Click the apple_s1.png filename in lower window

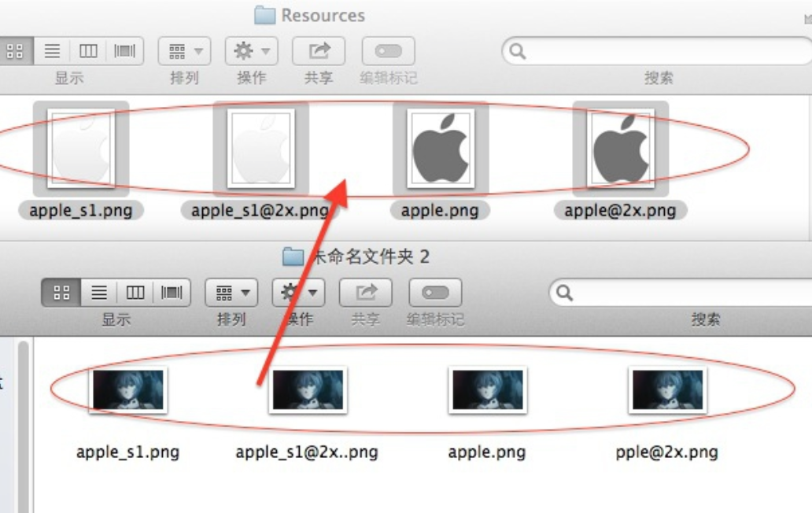coord(128,452)
